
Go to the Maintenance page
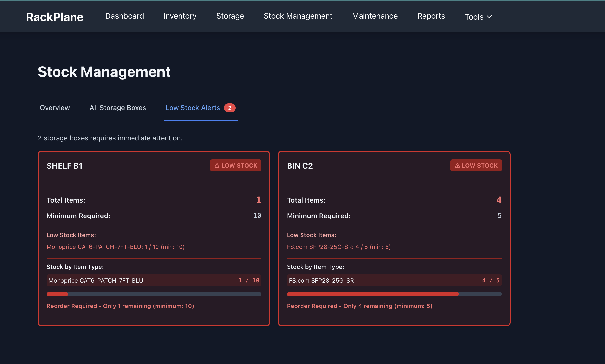(375, 16)
